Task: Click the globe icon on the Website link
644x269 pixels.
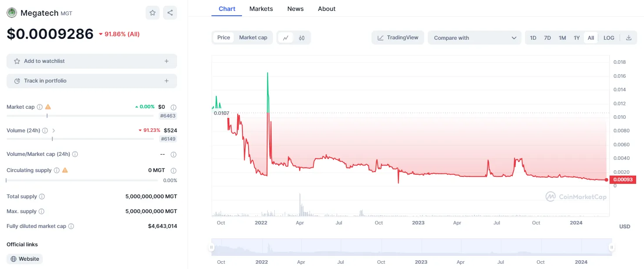Action: coord(14,259)
